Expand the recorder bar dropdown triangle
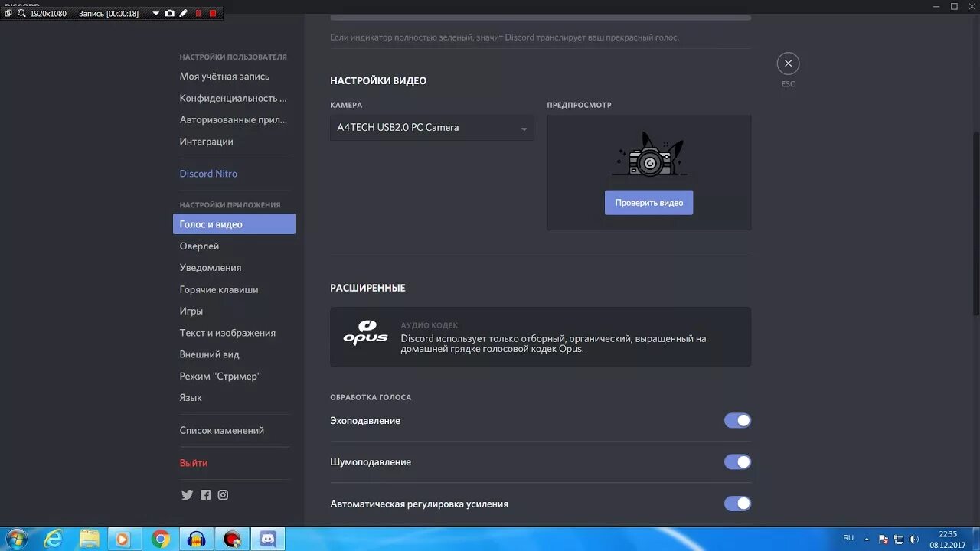This screenshot has height=551, width=980. [x=156, y=14]
